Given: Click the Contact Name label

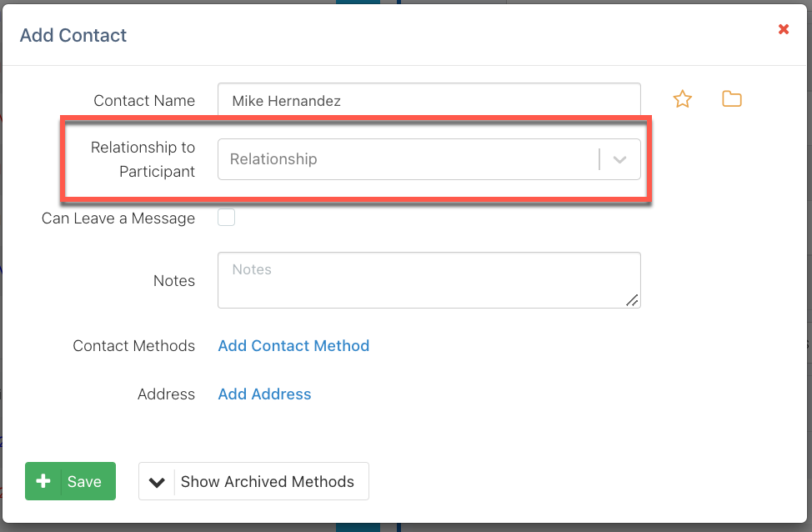Looking at the screenshot, I should (x=144, y=101).
